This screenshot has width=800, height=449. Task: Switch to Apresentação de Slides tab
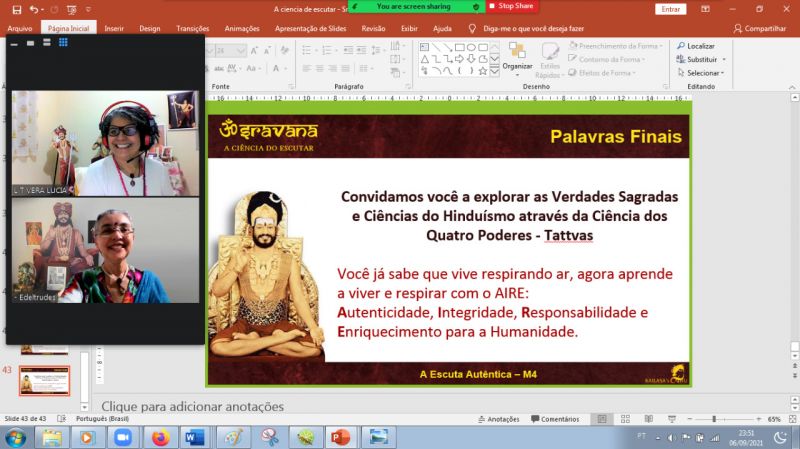pyautogui.click(x=310, y=29)
